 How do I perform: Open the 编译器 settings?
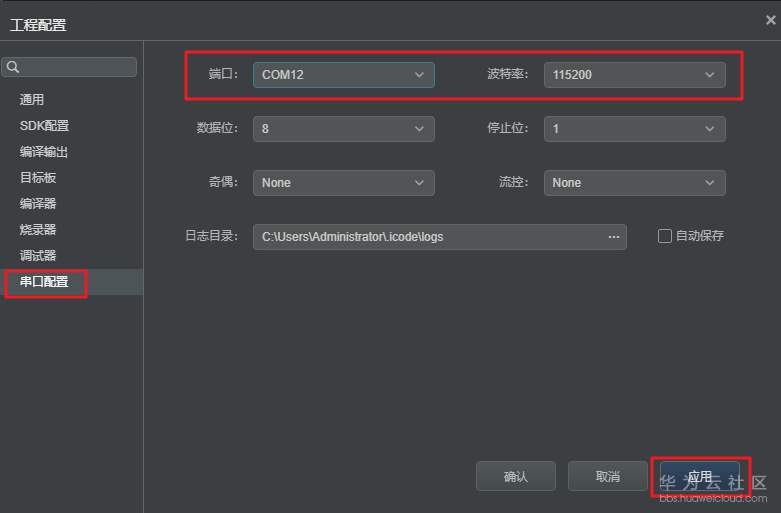pos(38,203)
